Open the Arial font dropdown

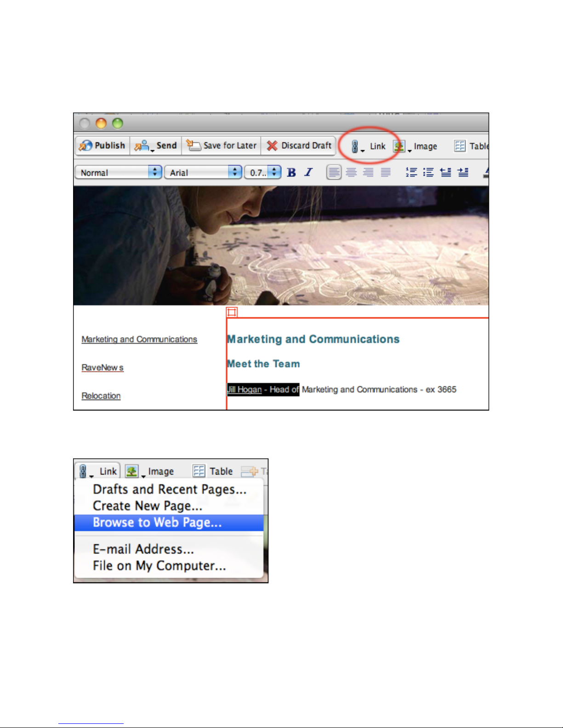point(203,172)
